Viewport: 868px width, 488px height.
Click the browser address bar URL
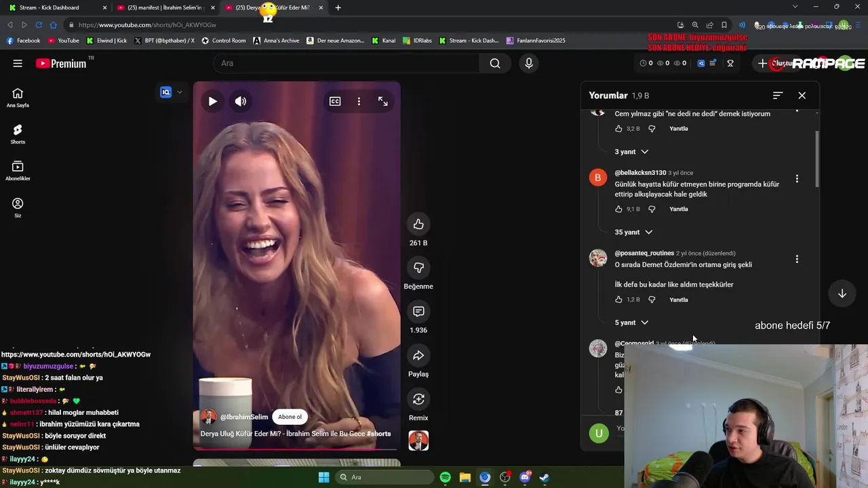click(147, 25)
